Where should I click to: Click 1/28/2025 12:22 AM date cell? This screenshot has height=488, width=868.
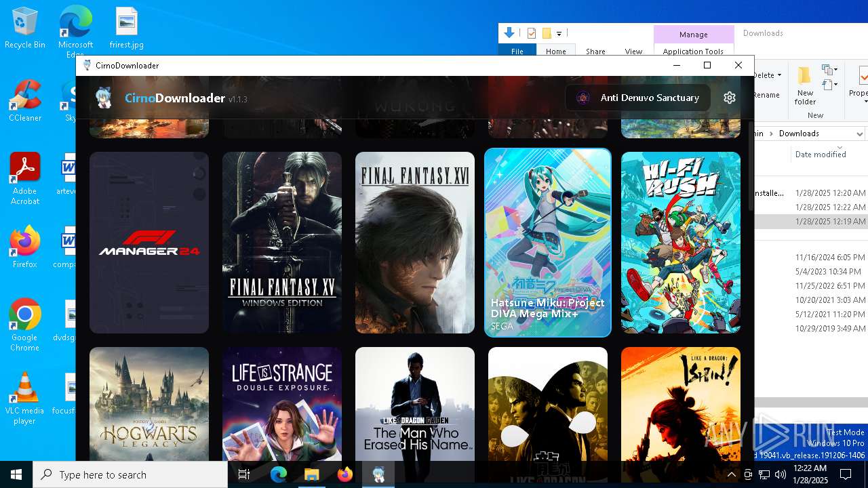click(830, 207)
